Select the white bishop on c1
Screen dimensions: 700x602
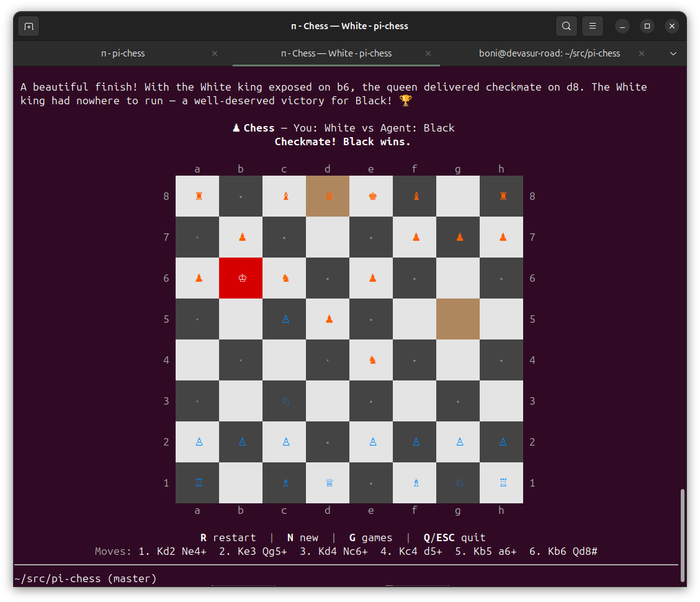coord(284,483)
